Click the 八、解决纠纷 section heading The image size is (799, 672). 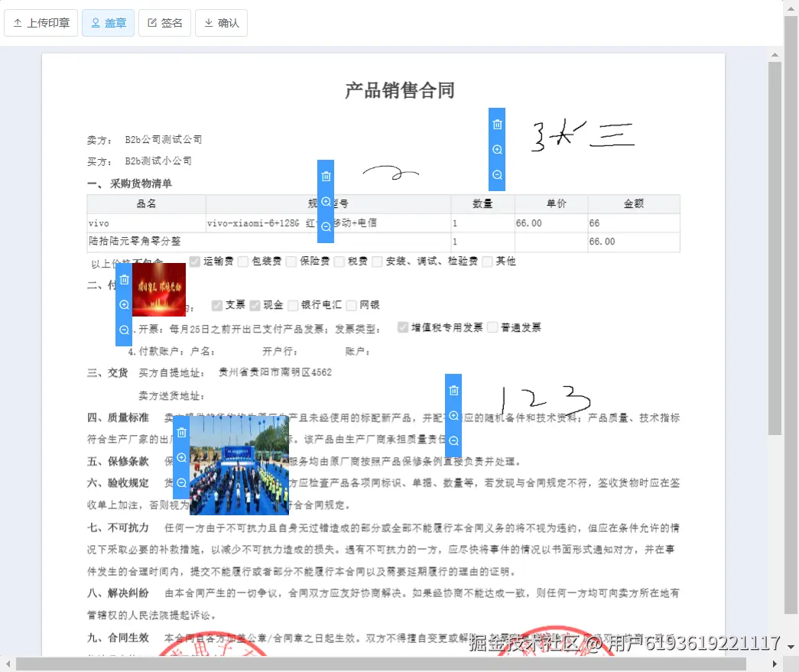[118, 593]
